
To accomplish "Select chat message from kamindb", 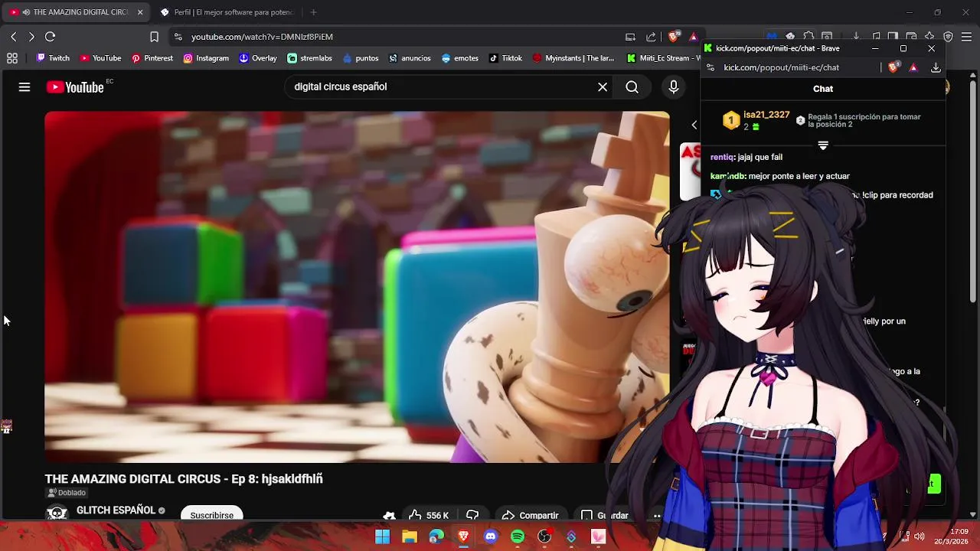I will (779, 176).
